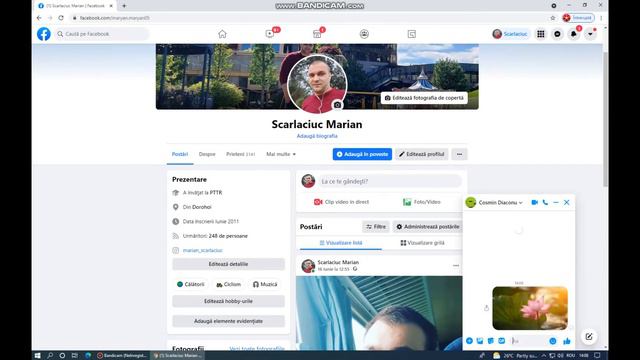
Task: Add a Foto/Video to post
Action: 422,202
